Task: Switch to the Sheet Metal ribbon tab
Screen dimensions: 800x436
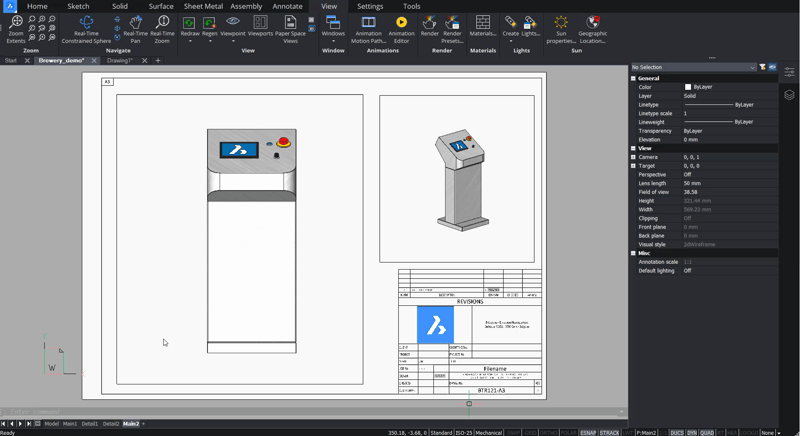Action: click(203, 6)
